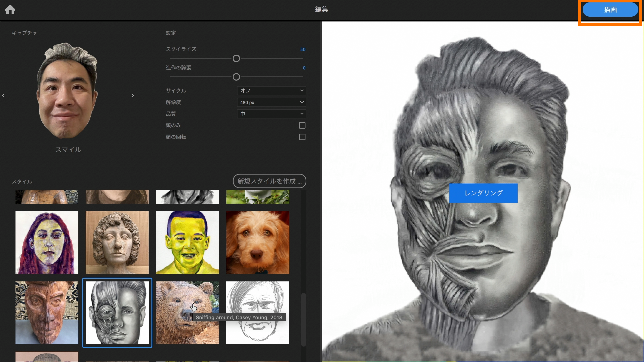
Task: Select the terracotta bust sculpture style
Action: 117,242
